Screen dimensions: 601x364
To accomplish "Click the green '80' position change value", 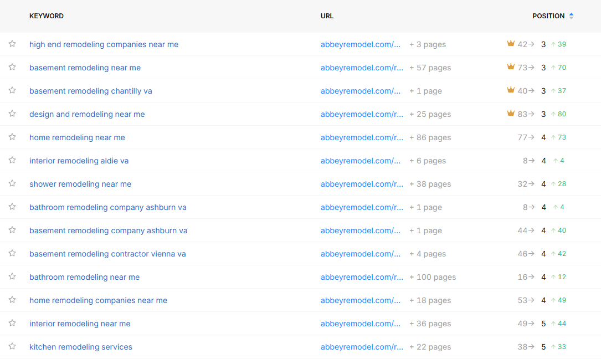I will tap(562, 114).
